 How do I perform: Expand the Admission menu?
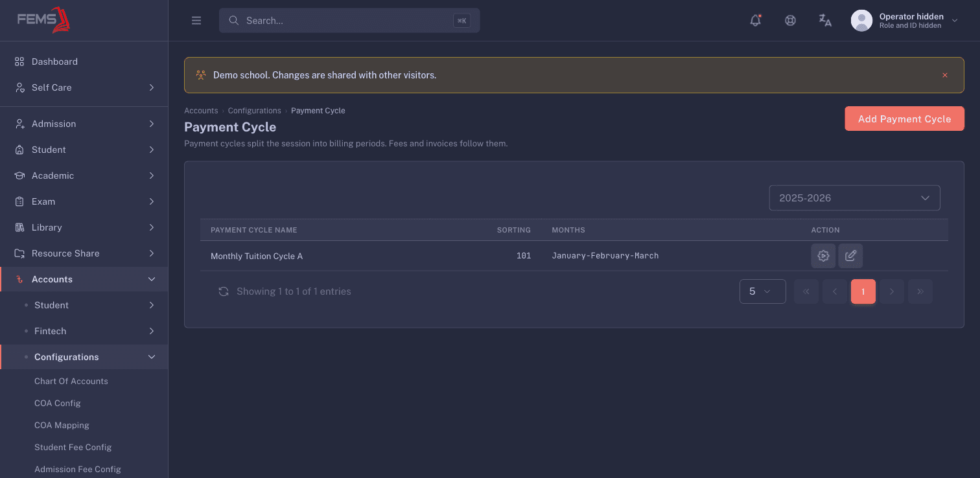(84, 124)
